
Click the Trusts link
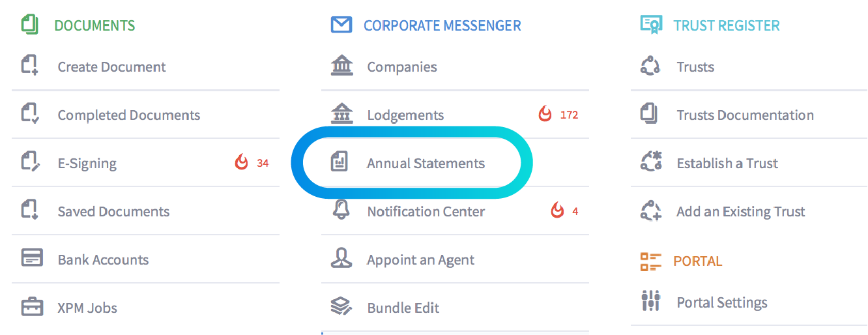click(x=695, y=66)
